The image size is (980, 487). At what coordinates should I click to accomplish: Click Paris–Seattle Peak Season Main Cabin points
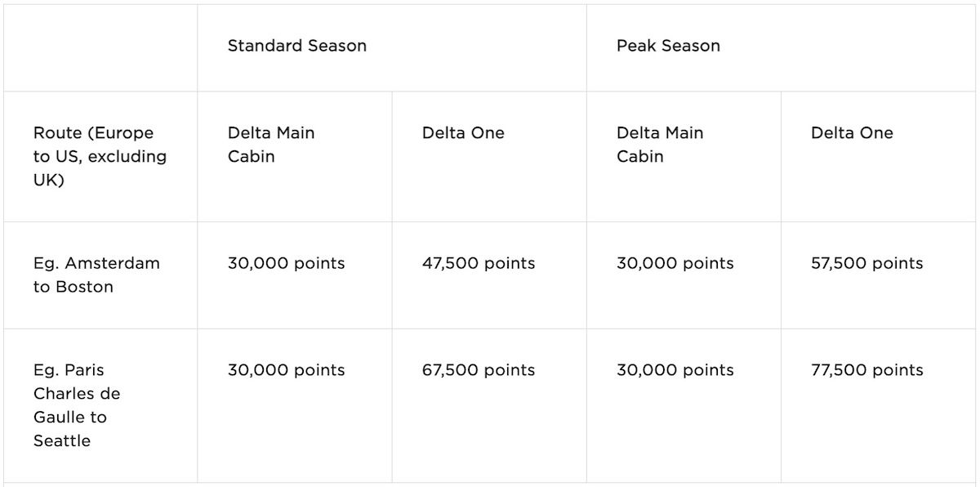pos(675,370)
